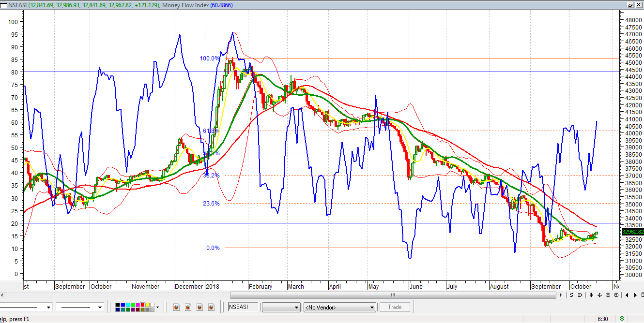Close the NSEASI chart window

pos(638,5)
